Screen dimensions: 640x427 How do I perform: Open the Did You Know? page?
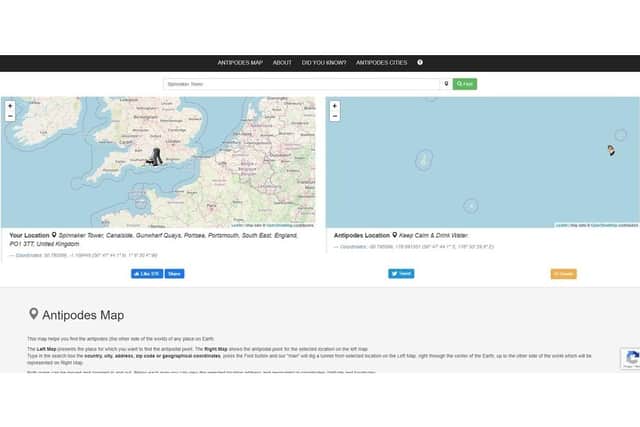pos(324,62)
